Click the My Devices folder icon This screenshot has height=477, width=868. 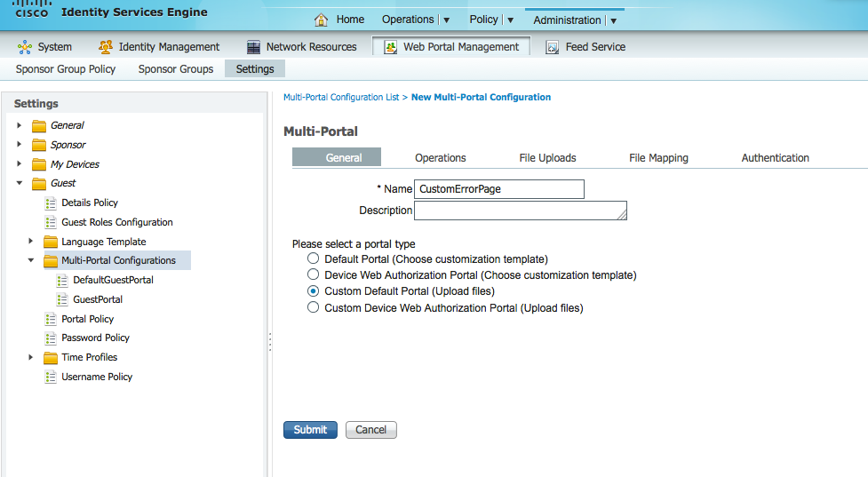pyautogui.click(x=39, y=164)
